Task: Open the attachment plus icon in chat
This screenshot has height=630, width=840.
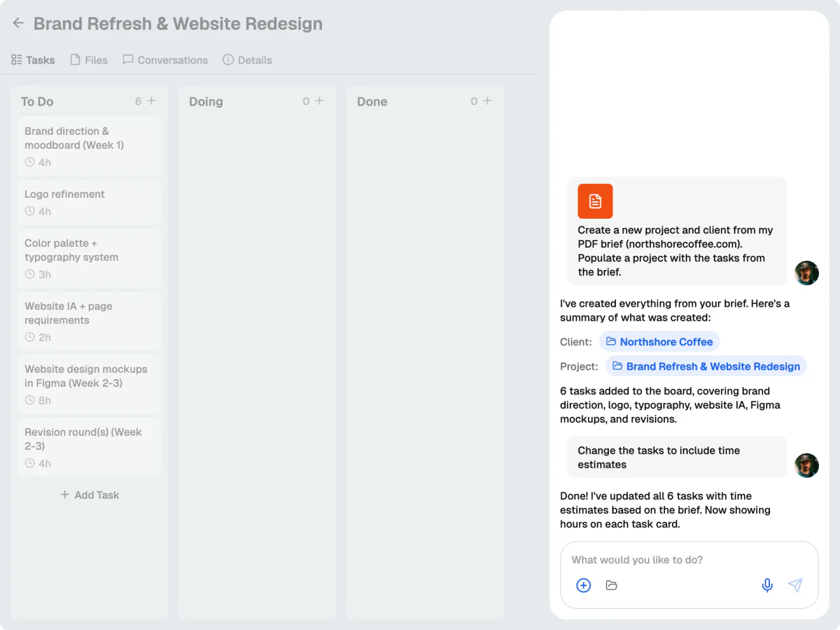Action: 583,585
